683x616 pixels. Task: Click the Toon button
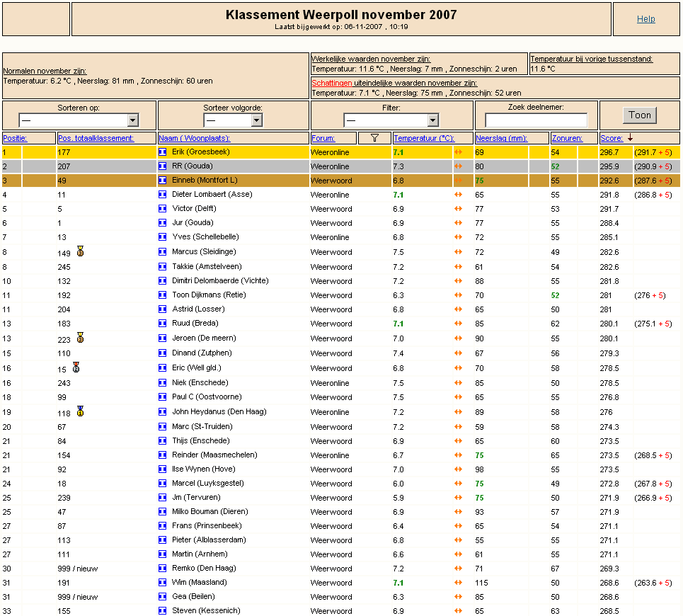639,115
